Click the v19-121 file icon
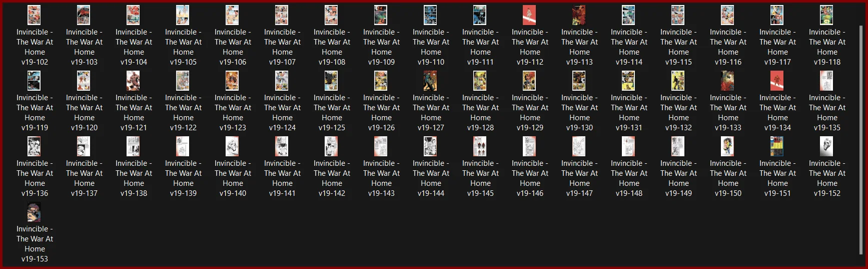The width and height of the screenshot is (868, 269). coord(133,81)
